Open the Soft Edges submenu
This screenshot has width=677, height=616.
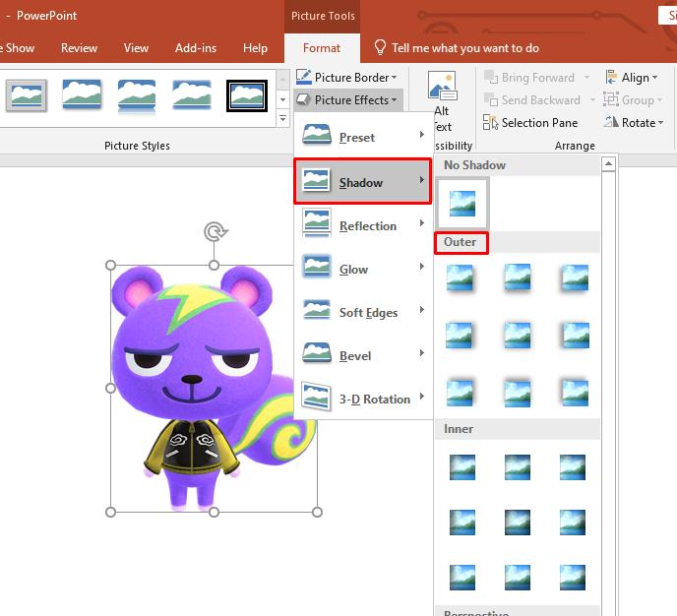[363, 311]
